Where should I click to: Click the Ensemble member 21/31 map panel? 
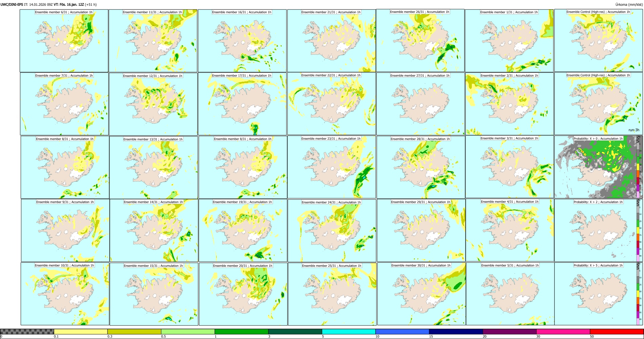pos(331,41)
